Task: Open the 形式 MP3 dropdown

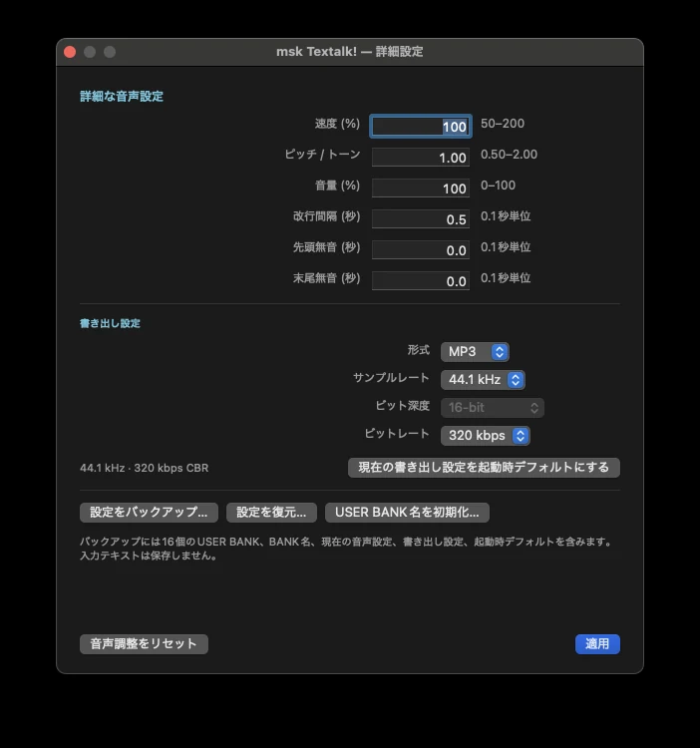Action: click(475, 352)
